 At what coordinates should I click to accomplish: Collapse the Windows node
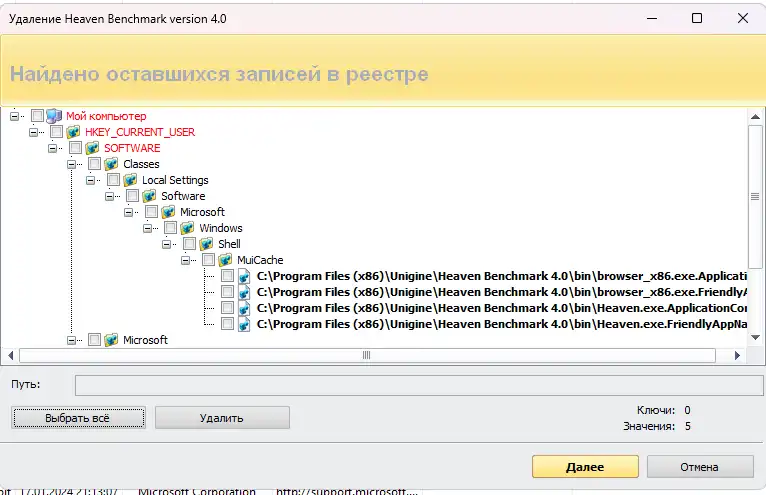point(148,228)
